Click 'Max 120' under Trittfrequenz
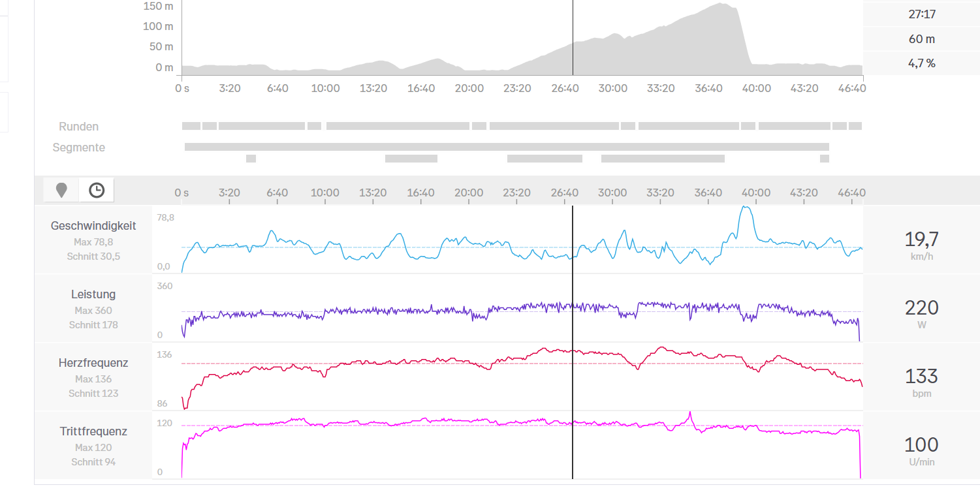Screen dimensions: 980x498 tap(93, 448)
